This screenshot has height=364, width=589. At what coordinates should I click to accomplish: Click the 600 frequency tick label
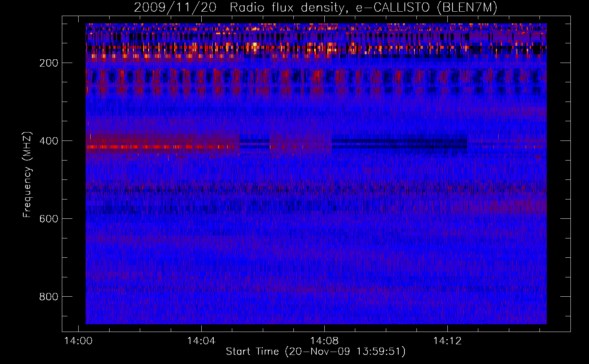pos(49,219)
